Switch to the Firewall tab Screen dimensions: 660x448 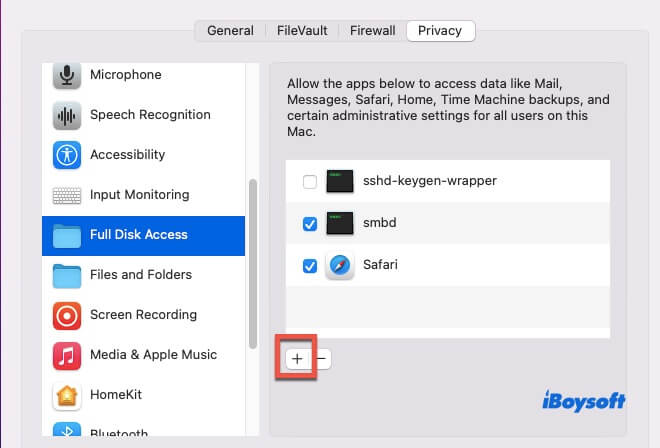click(372, 31)
